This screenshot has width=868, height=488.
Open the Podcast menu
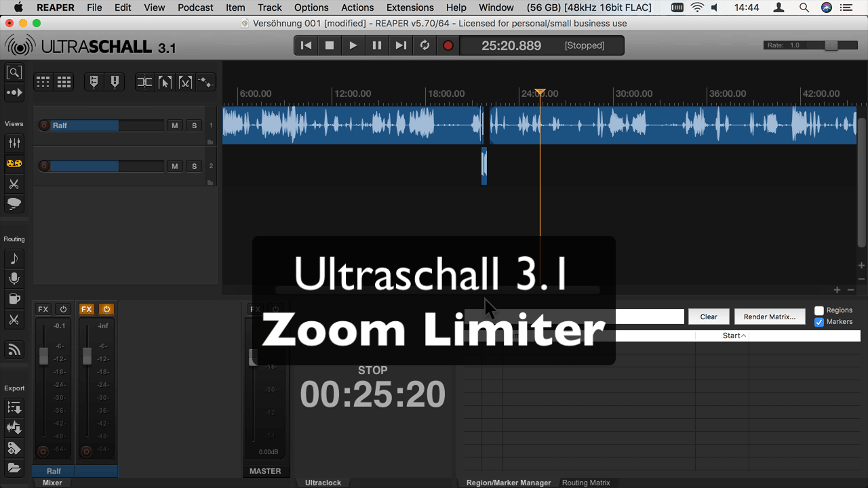click(195, 7)
